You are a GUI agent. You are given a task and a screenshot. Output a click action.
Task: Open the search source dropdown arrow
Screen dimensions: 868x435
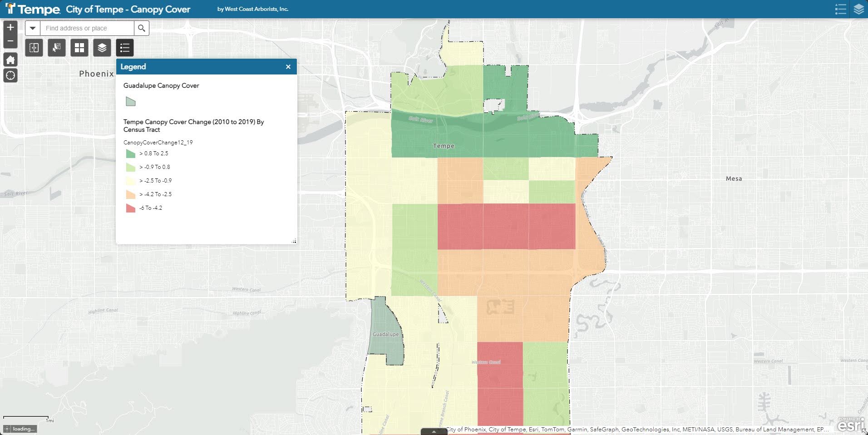pyautogui.click(x=32, y=28)
